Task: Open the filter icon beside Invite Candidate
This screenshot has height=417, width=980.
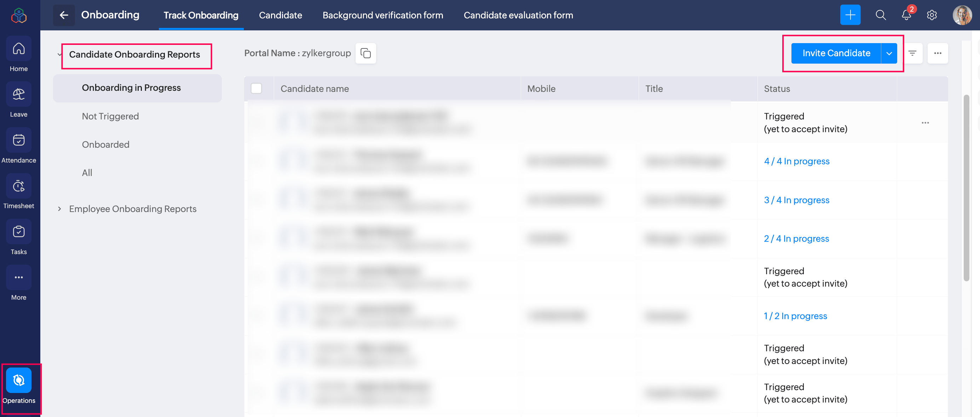Action: click(x=912, y=53)
